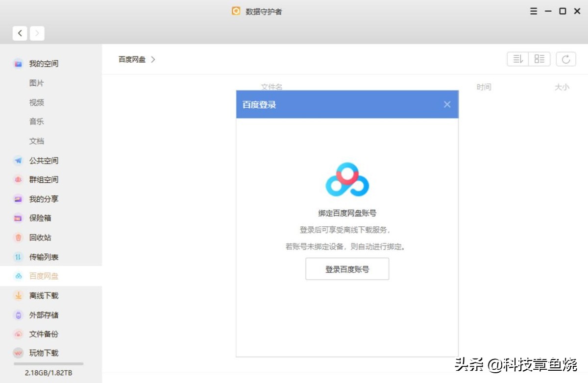
Task: Click the 百度网盘 breadcrumb link
Action: pos(130,59)
